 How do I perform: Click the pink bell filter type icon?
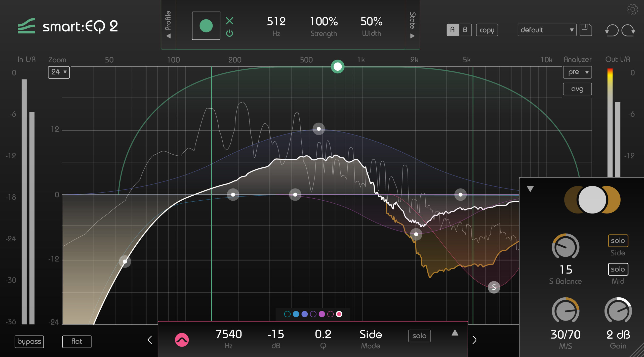182,340
